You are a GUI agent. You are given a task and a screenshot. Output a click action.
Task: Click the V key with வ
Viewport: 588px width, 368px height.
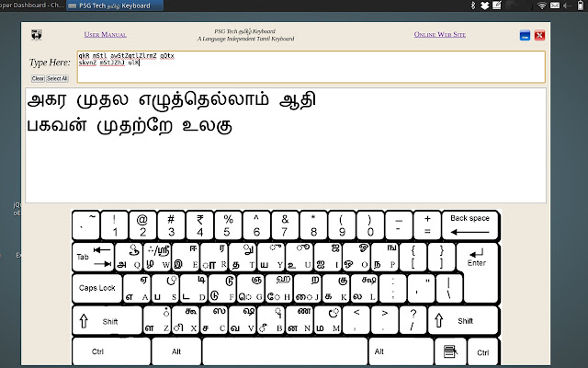(243, 320)
